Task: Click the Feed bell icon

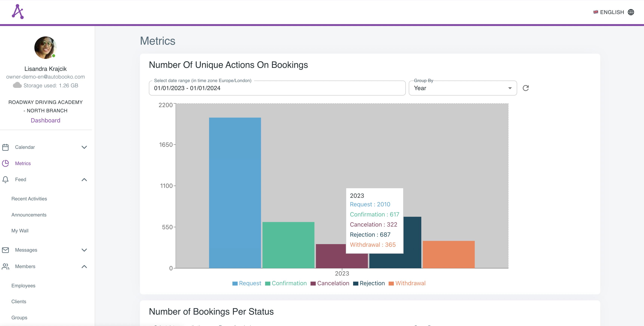Action: (5, 179)
